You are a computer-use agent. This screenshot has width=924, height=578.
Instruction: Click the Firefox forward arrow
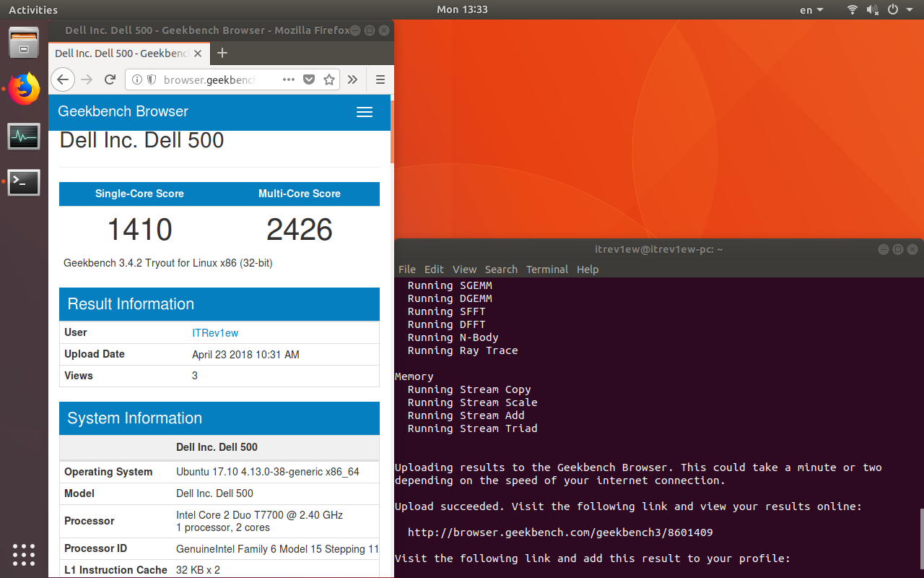(x=87, y=79)
